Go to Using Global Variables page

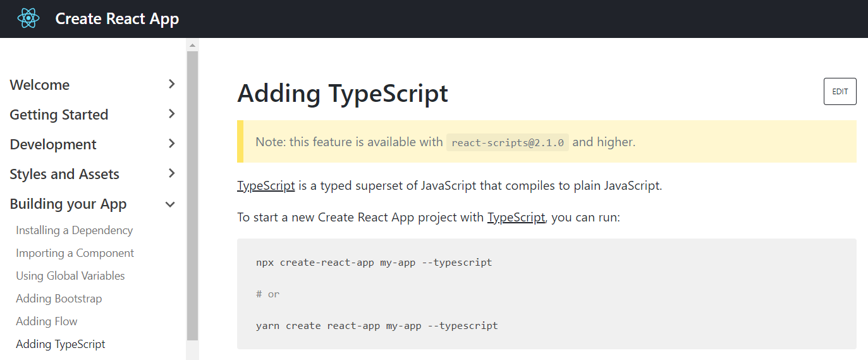point(70,276)
